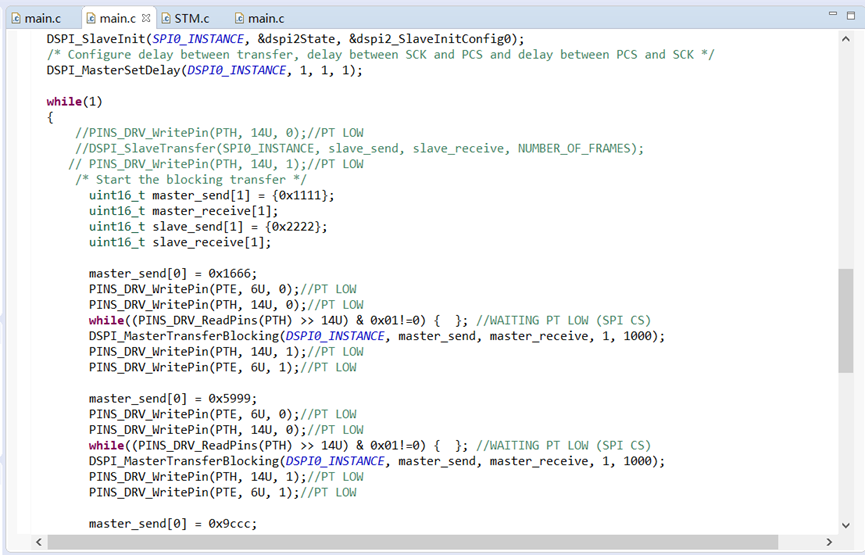Minimize the editor area

pyautogui.click(x=833, y=14)
